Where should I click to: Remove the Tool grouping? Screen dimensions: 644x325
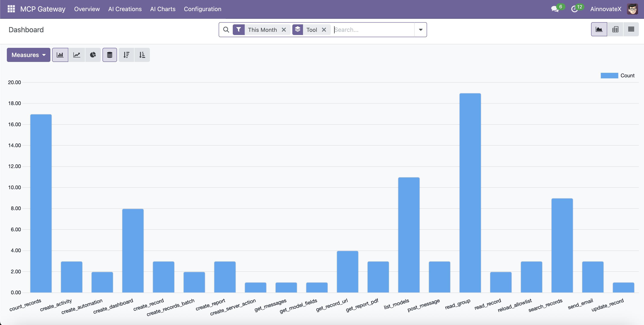[324, 29]
